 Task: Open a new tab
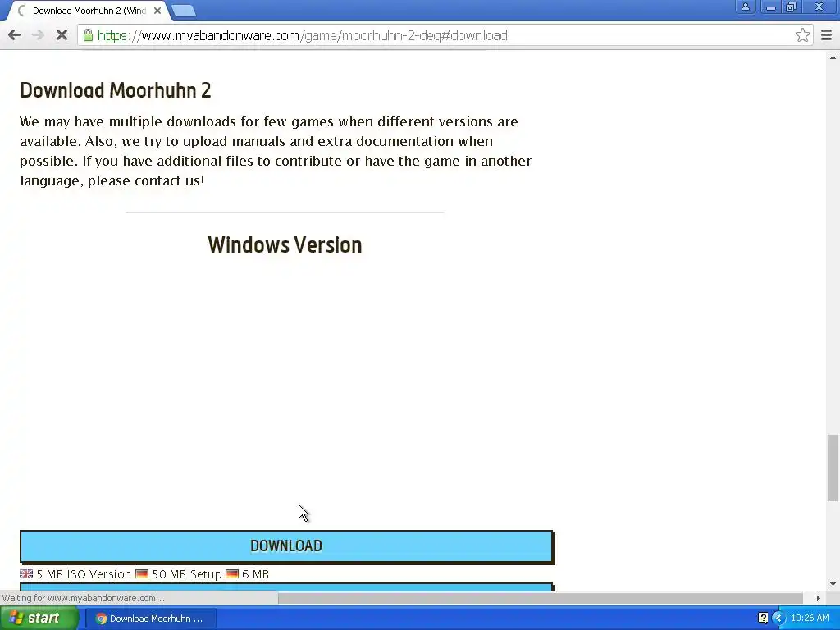[184, 11]
